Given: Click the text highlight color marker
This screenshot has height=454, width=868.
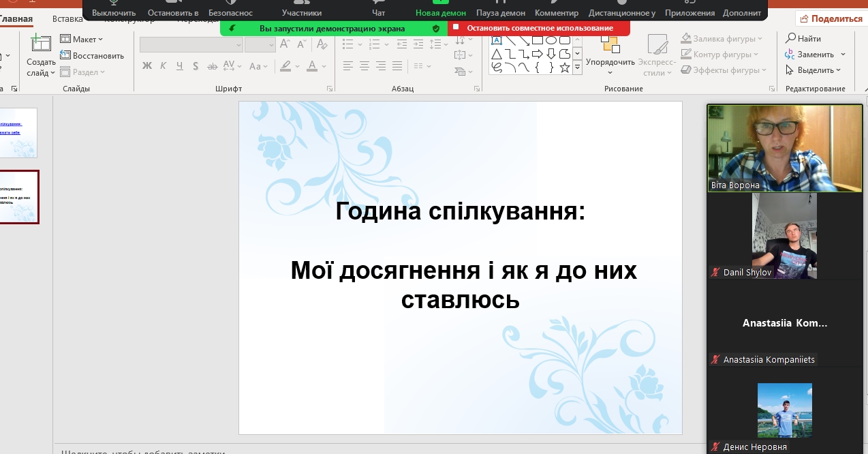Looking at the screenshot, I should (285, 66).
